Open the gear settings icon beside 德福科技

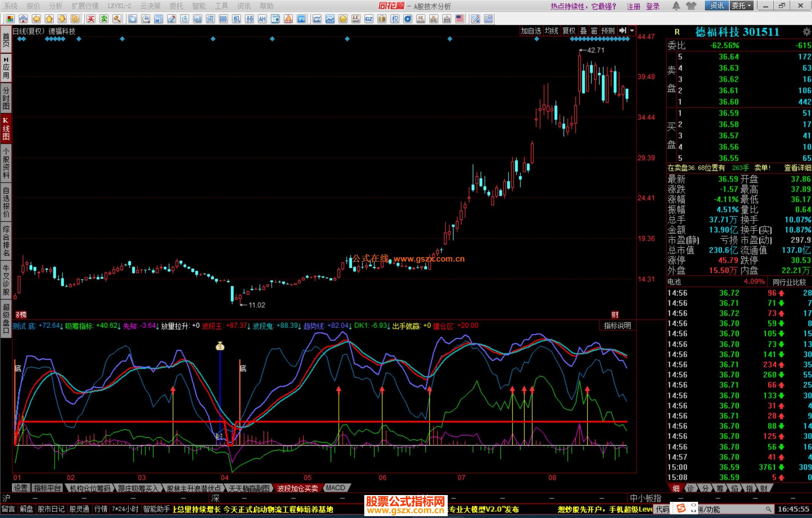click(806, 32)
